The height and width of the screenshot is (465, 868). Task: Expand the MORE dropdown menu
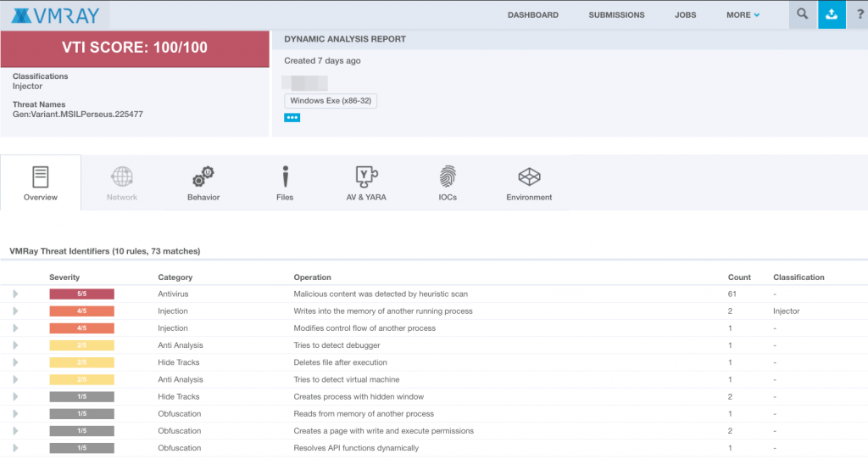click(743, 15)
